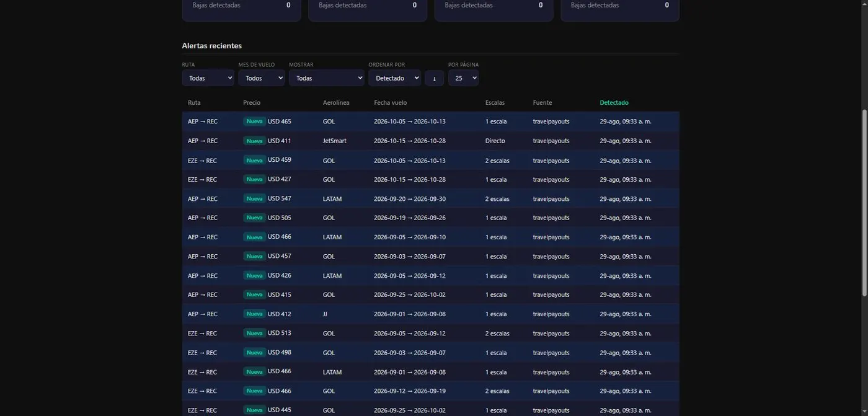Click the USD 513 price cell
This screenshot has width=868, height=416.
[280, 333]
